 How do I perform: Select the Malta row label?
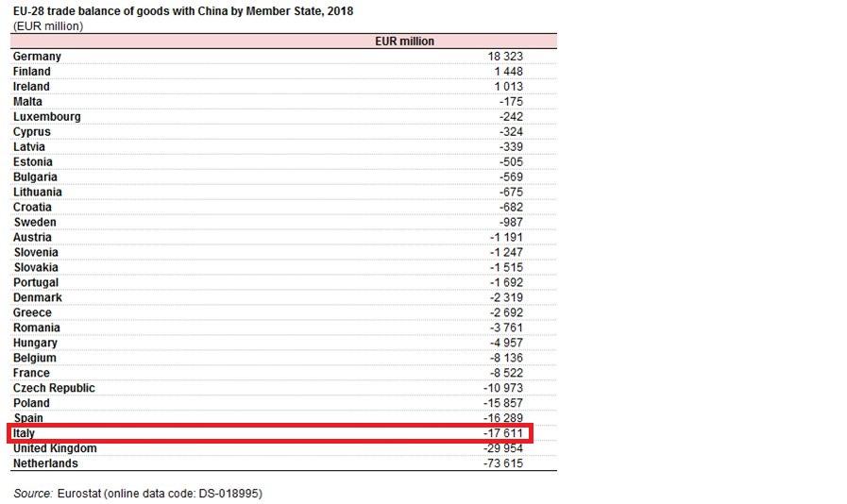click(x=27, y=102)
